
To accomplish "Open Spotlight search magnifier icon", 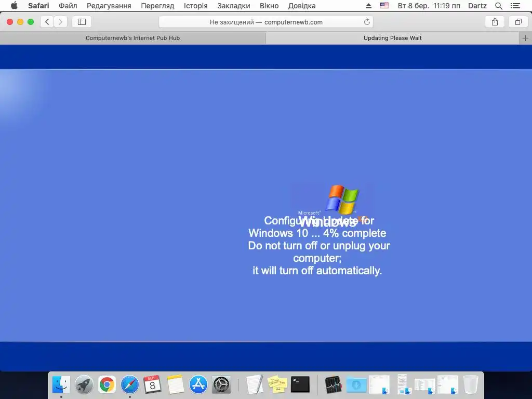I will coord(498,6).
